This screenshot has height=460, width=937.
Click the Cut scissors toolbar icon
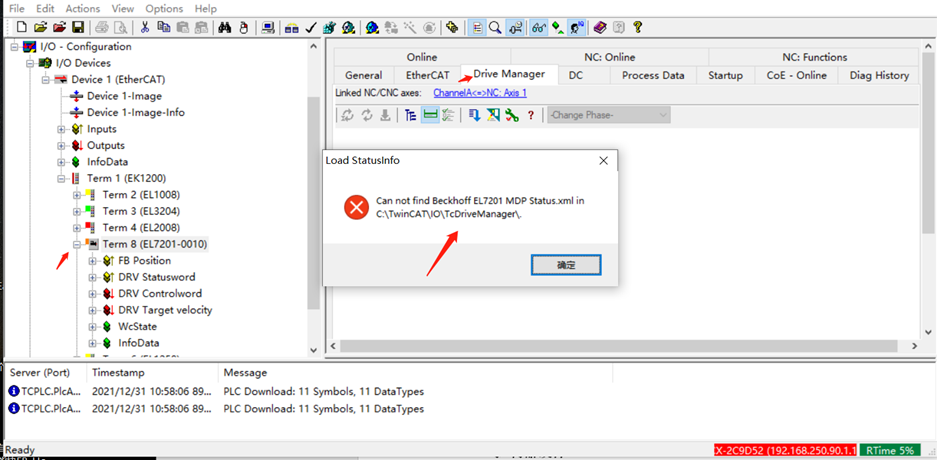pos(145,27)
